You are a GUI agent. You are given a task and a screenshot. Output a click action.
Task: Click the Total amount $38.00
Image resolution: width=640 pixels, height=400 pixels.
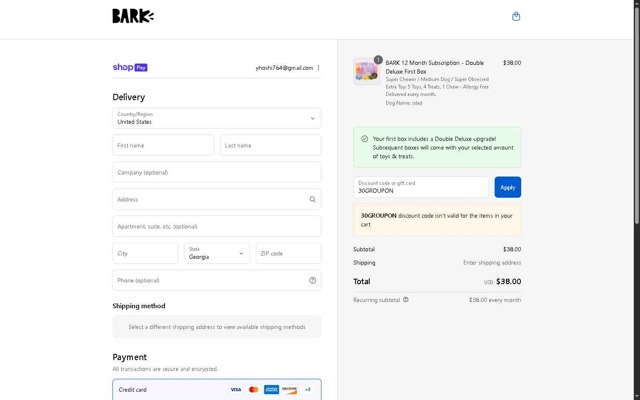pos(509,281)
